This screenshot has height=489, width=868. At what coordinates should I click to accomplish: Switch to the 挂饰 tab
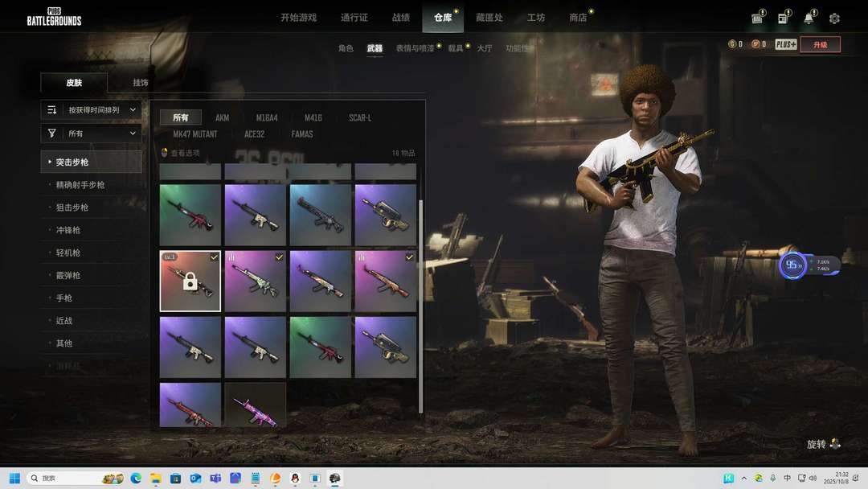tap(141, 83)
